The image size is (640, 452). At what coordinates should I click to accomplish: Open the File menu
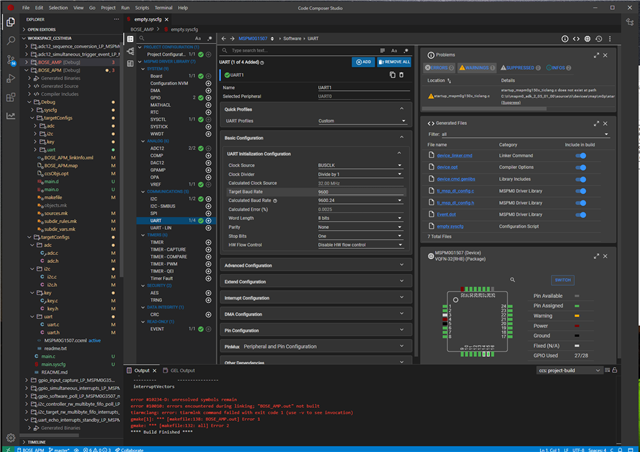tap(26, 8)
